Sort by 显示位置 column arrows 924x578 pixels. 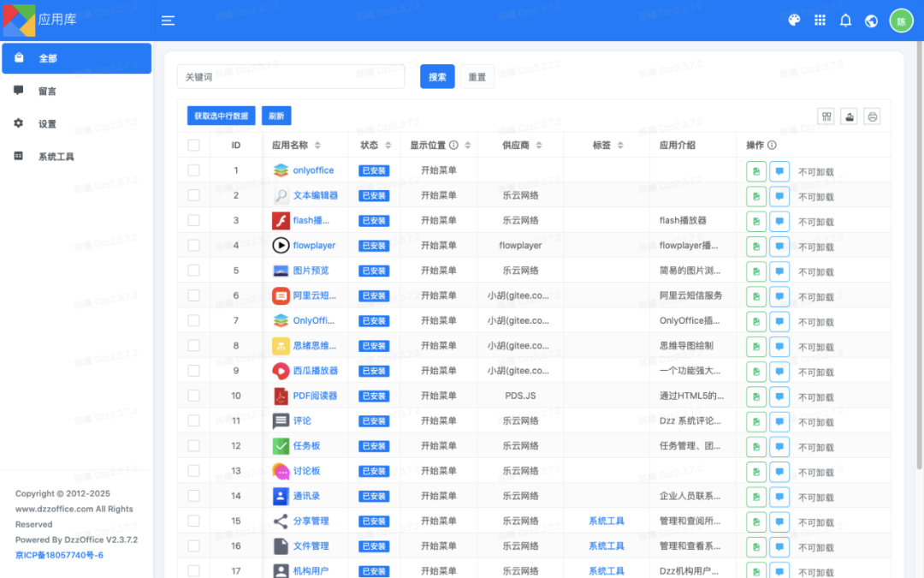(467, 145)
